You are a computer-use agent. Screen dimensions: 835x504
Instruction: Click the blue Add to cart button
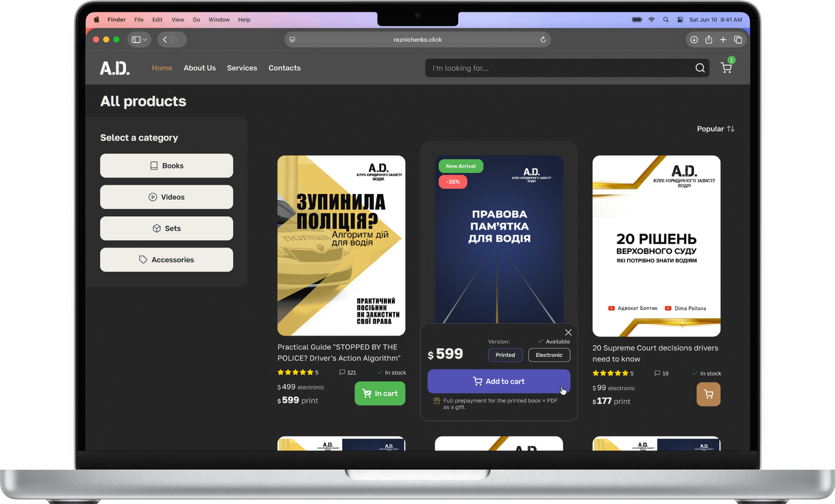499,381
